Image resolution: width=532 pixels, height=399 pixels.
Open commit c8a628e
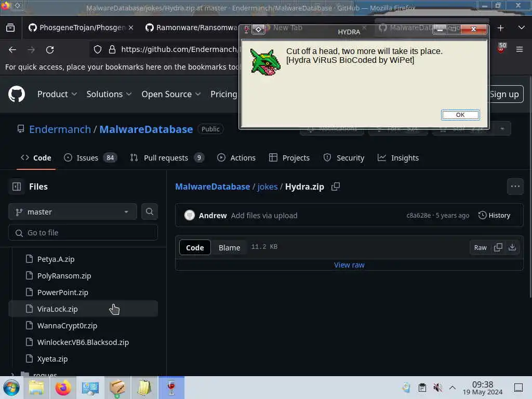(418, 216)
